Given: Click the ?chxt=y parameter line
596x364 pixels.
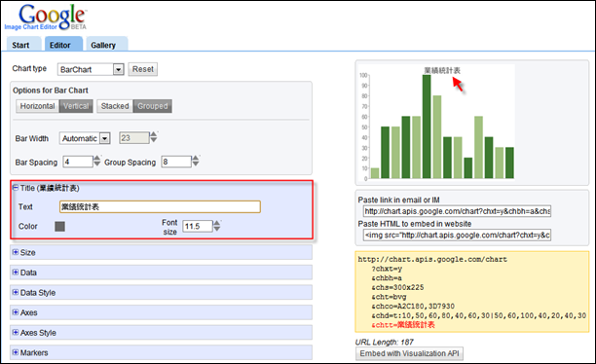Looking at the screenshot, I should (387, 269).
